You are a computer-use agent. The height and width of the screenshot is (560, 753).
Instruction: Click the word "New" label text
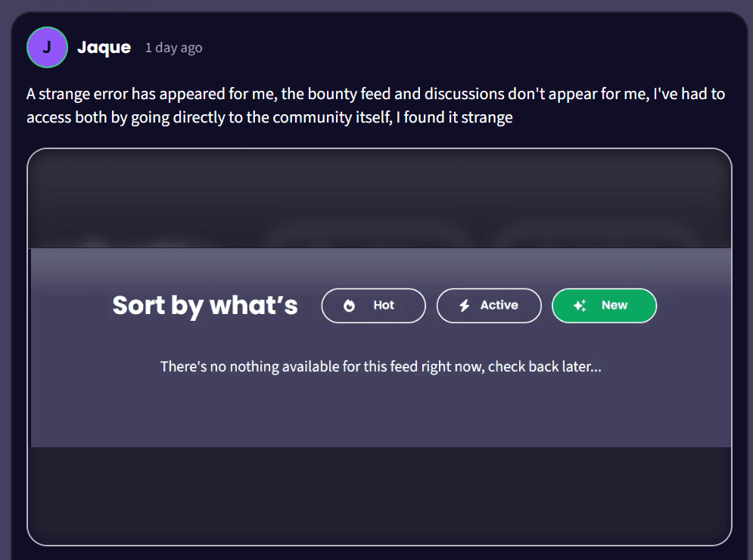pyautogui.click(x=615, y=306)
